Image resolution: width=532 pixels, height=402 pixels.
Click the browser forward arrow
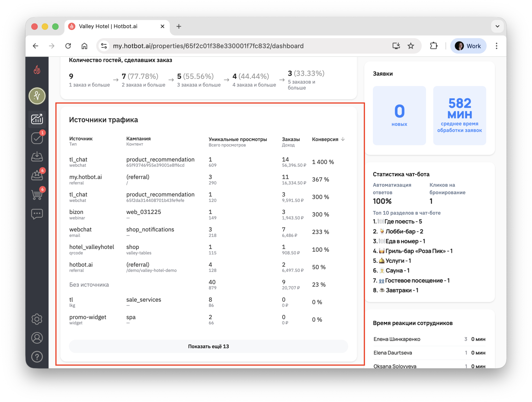[x=52, y=46]
